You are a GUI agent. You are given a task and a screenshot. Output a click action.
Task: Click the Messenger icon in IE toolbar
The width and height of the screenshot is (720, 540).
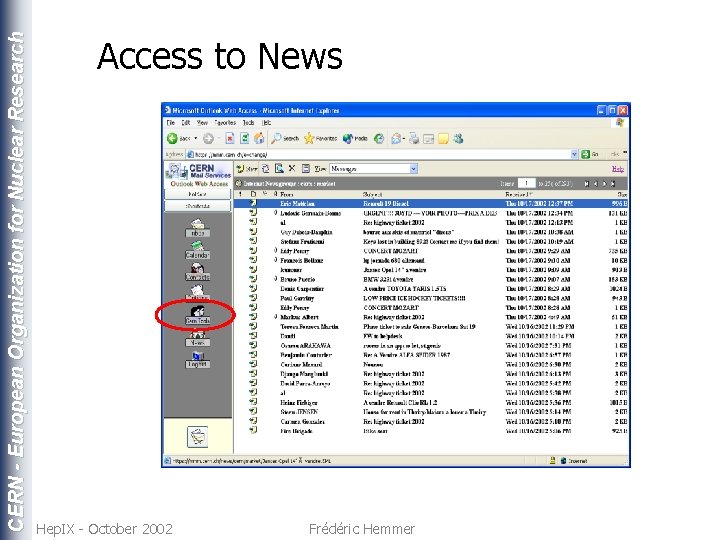[458, 138]
